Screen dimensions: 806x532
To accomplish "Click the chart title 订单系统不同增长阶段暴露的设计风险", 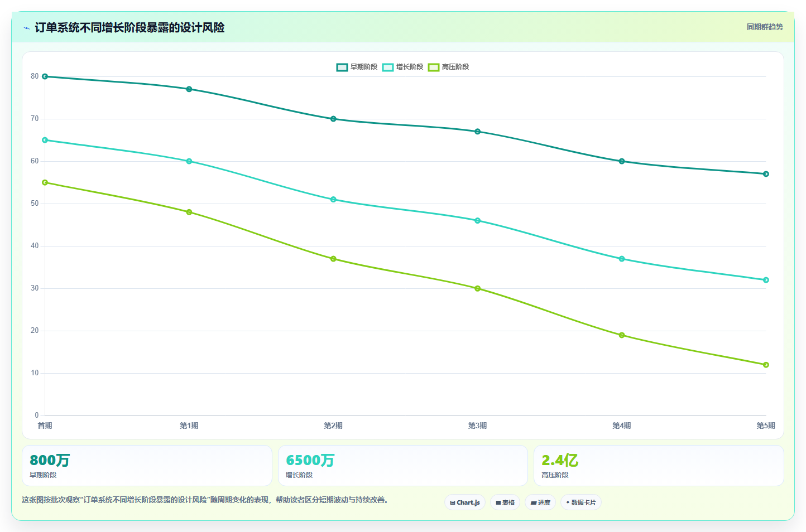I will pos(129,27).
